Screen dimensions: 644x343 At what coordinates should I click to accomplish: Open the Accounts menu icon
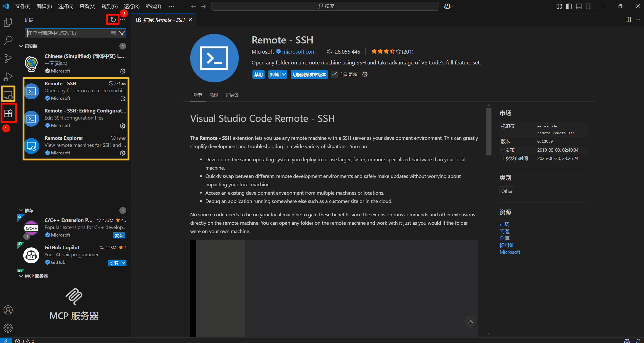(8, 310)
